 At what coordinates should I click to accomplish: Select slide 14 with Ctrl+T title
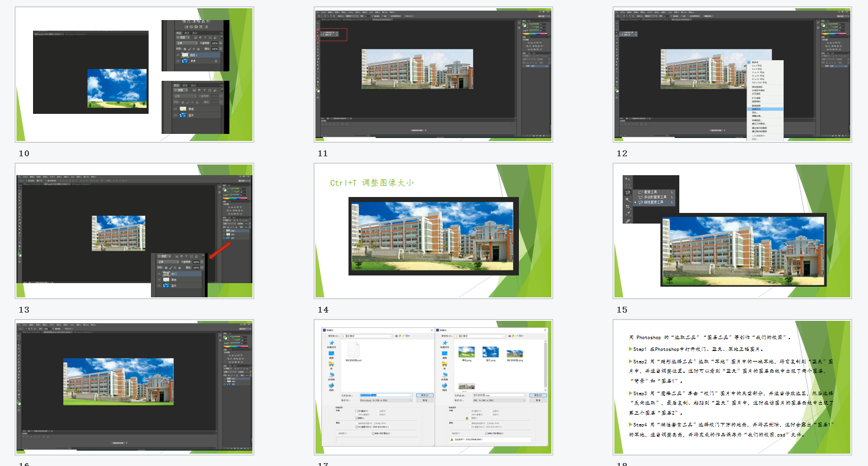433,231
